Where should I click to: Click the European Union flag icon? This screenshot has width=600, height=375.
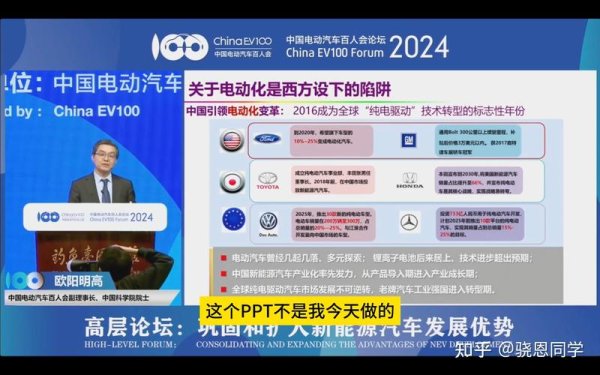click(233, 220)
